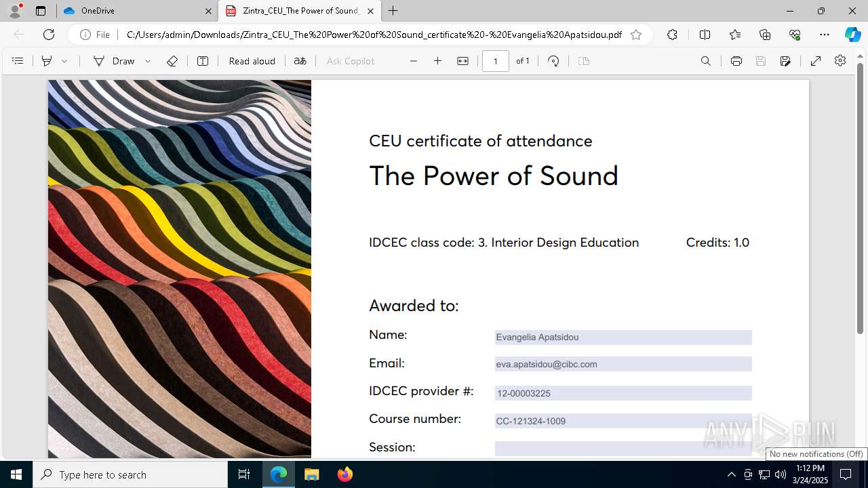Zoom in the PDF
868x488 pixels.
click(438, 61)
